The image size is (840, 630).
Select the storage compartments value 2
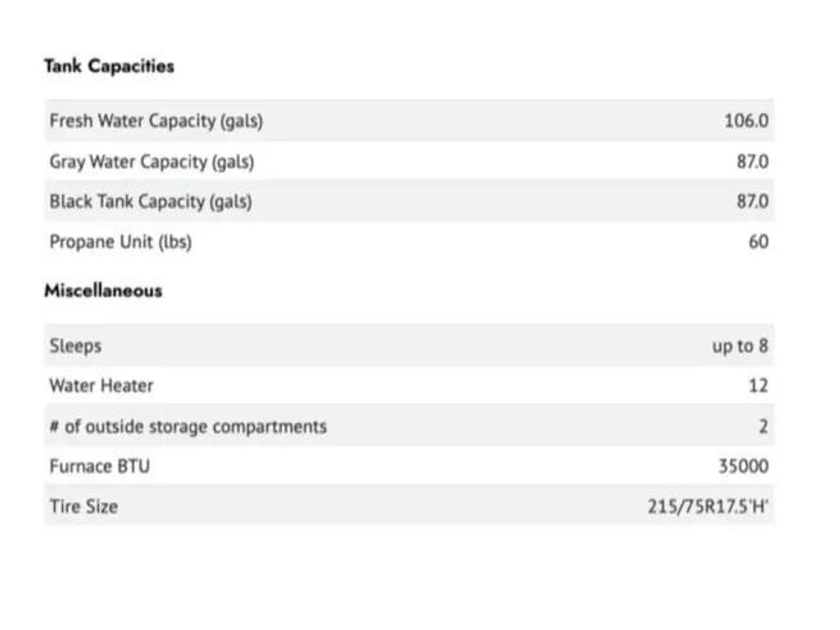[763, 426]
